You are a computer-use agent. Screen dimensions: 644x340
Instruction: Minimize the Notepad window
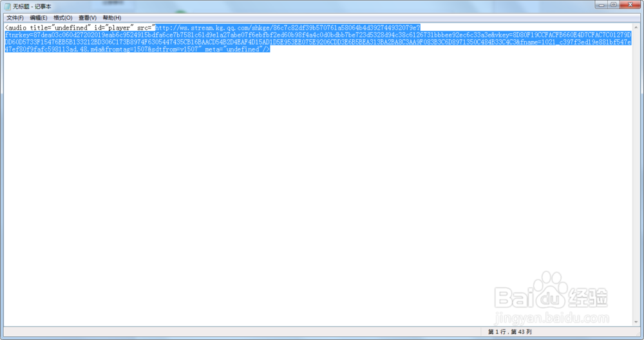601,5
